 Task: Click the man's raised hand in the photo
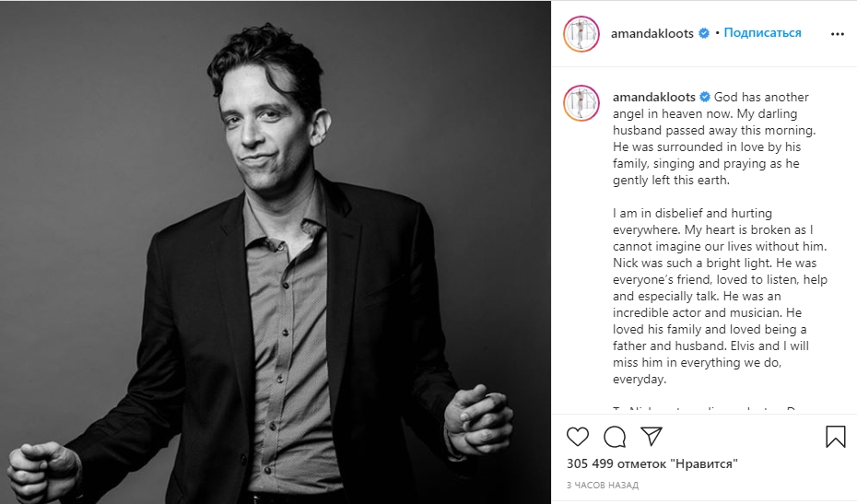click(x=478, y=418)
